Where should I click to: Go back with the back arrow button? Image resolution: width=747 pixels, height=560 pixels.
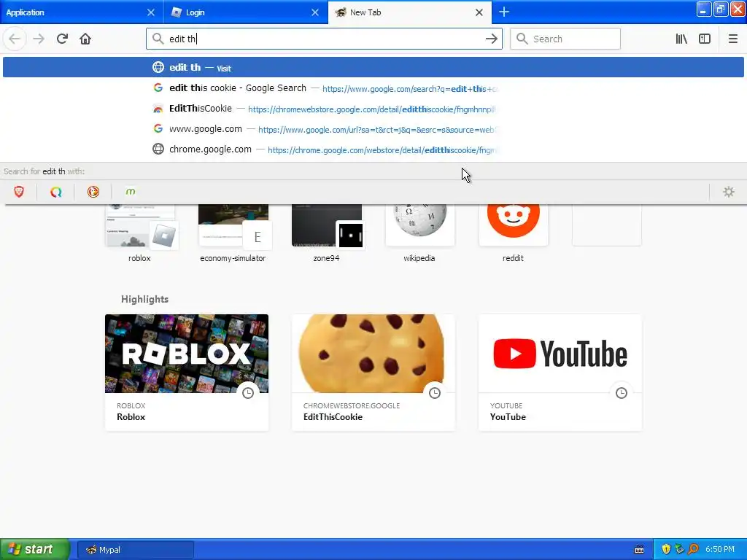tap(15, 39)
